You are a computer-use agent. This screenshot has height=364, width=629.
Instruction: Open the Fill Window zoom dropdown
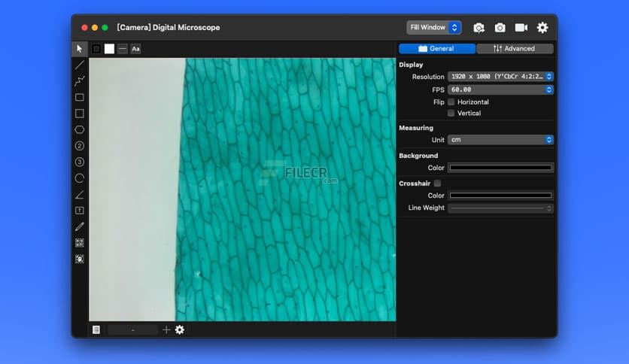click(x=434, y=28)
